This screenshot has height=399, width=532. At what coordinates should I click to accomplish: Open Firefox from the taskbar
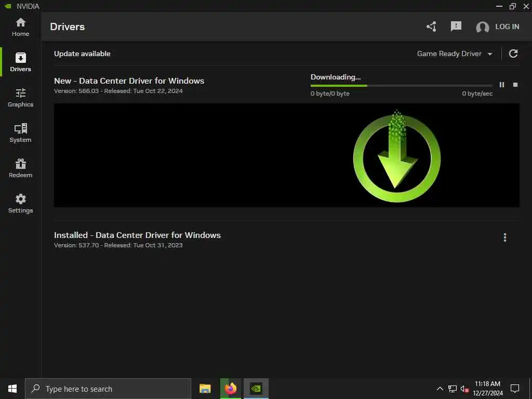(230, 389)
